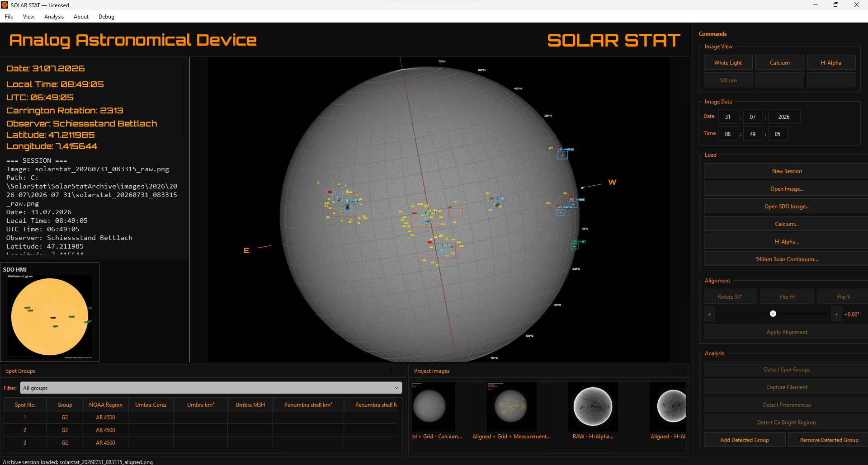Click the Time second field showing 05
The height and width of the screenshot is (465, 868).
(778, 134)
